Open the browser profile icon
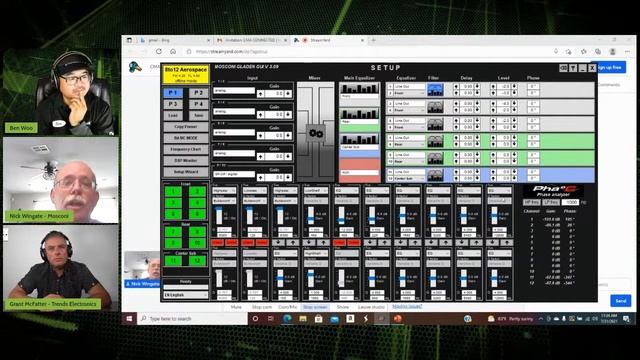 click(x=613, y=52)
